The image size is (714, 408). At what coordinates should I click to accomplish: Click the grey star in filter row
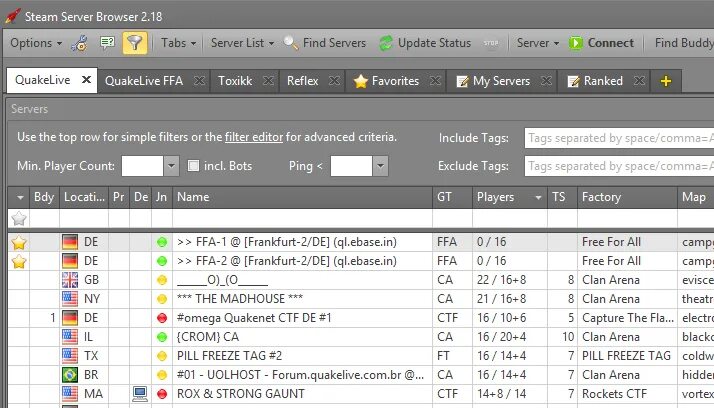pyautogui.click(x=19, y=219)
